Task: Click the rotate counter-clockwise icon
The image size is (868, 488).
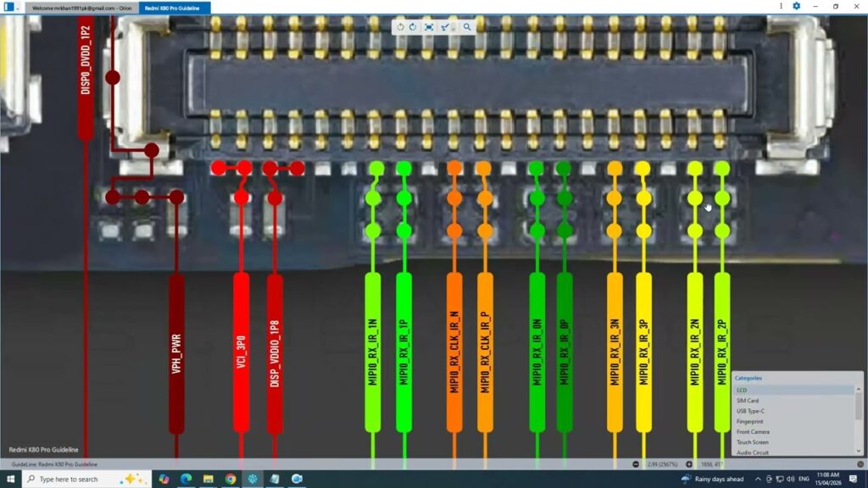Action: 401,27
